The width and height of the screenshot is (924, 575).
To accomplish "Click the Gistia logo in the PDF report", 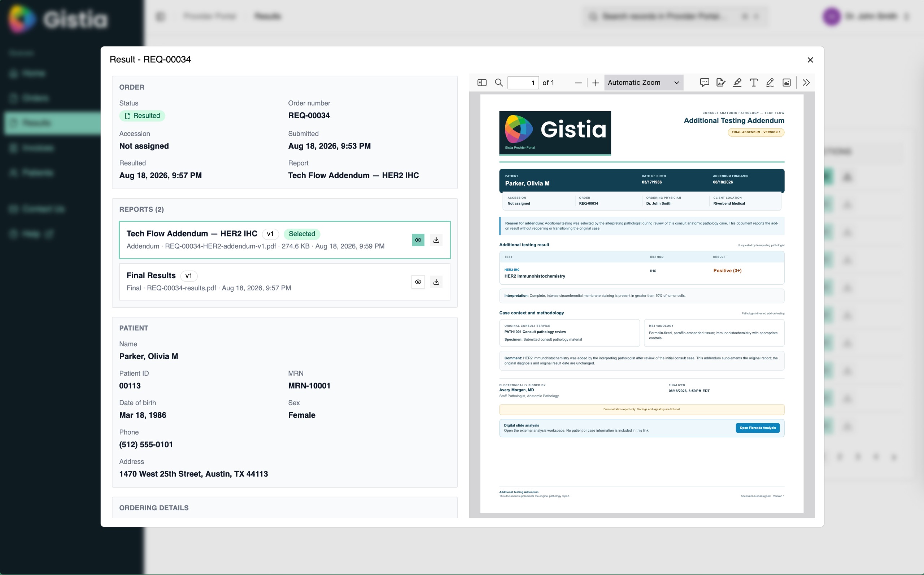I will coord(555,133).
